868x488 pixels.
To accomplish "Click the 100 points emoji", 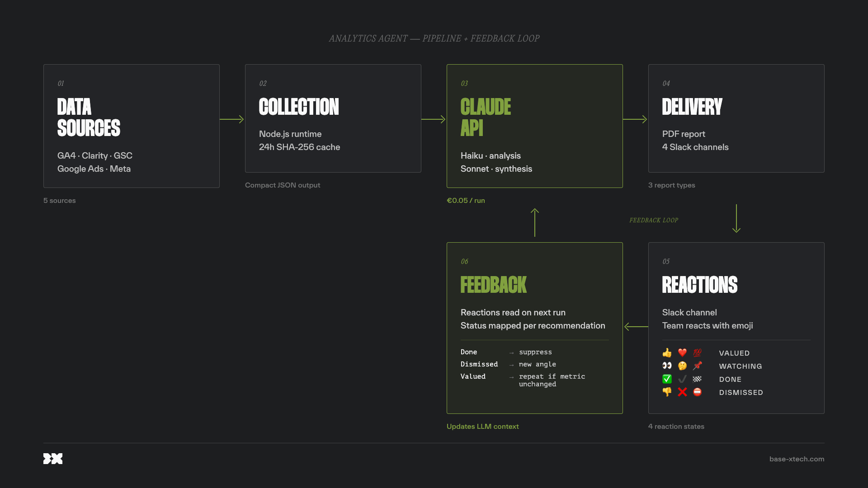I will [698, 353].
